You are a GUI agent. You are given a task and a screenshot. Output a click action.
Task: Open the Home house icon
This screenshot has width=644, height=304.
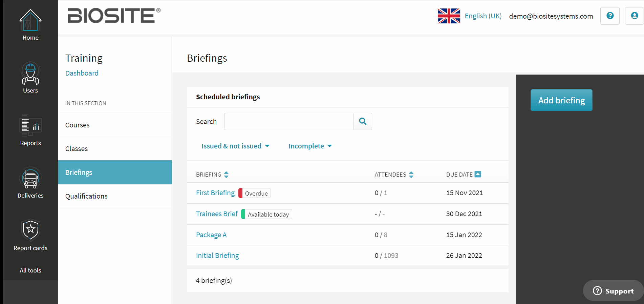tap(30, 20)
